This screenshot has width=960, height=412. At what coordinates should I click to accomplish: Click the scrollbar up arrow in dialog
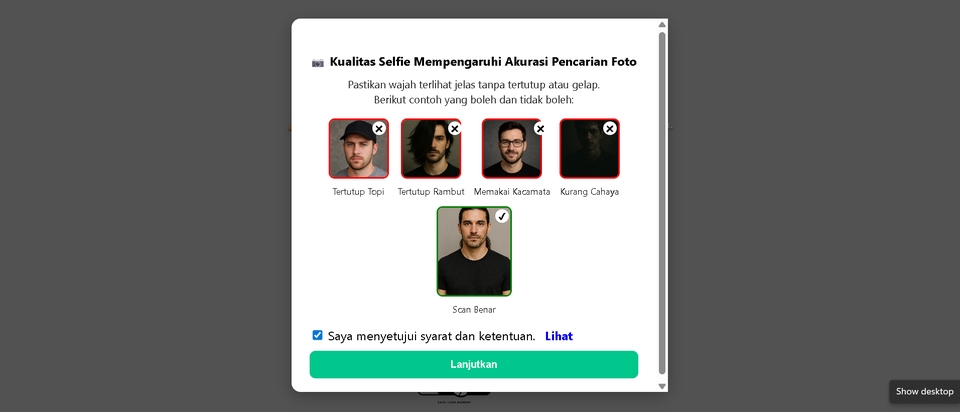coord(662,24)
